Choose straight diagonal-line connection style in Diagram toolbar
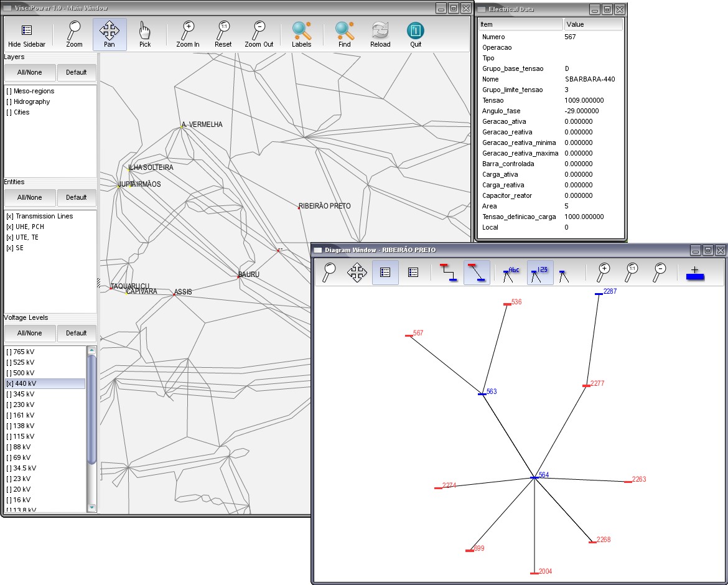This screenshot has width=728, height=585. [477, 272]
